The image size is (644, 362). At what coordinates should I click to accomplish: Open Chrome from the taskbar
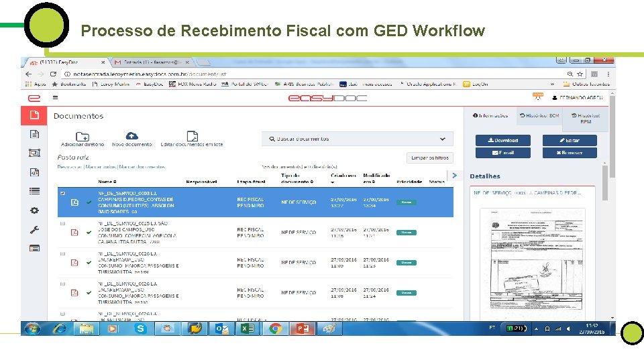(275, 328)
